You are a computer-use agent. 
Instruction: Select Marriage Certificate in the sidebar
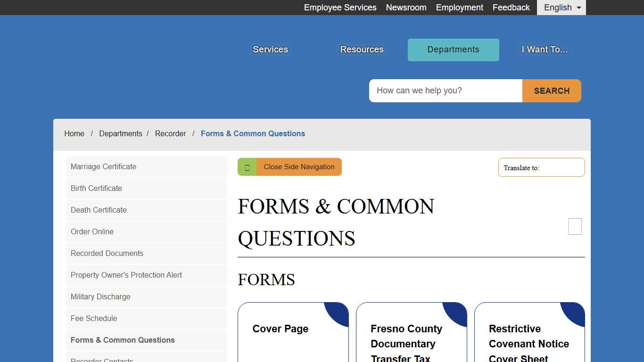click(x=103, y=166)
